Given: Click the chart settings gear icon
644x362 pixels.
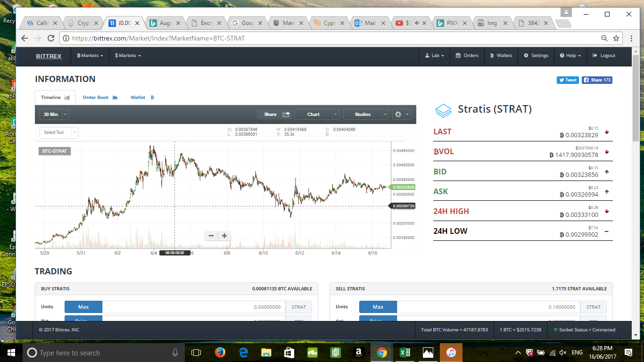Looking at the screenshot, I should [x=398, y=114].
